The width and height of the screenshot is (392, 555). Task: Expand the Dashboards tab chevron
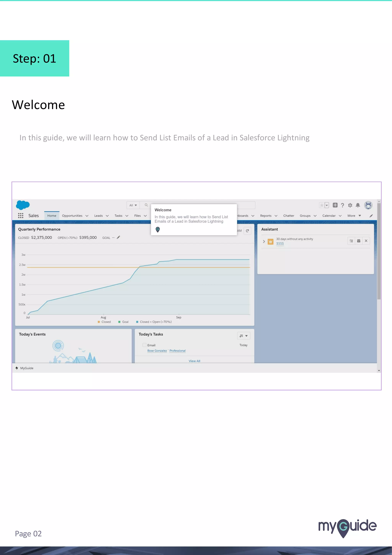pyautogui.click(x=253, y=216)
